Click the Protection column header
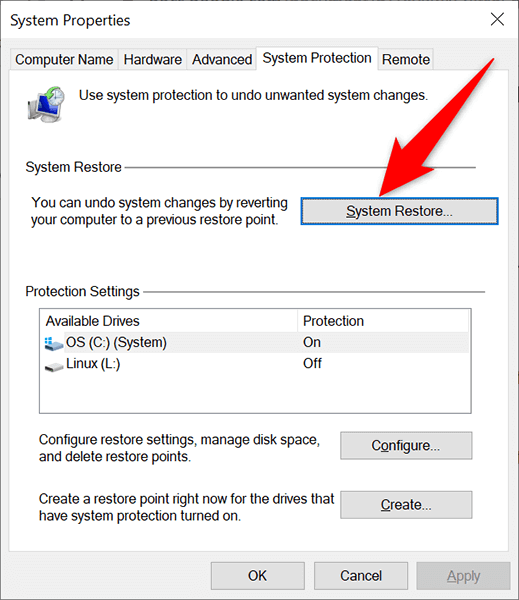Viewport: 519px width, 600px height. pyautogui.click(x=383, y=321)
